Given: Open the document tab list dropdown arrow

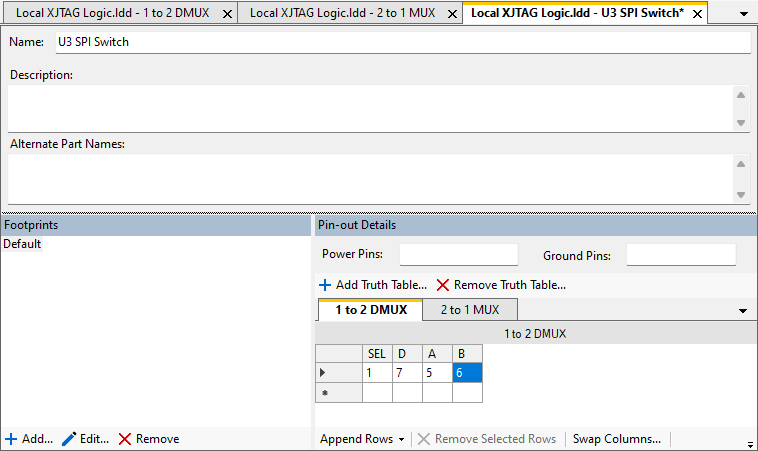Looking at the screenshot, I should tap(743, 14).
